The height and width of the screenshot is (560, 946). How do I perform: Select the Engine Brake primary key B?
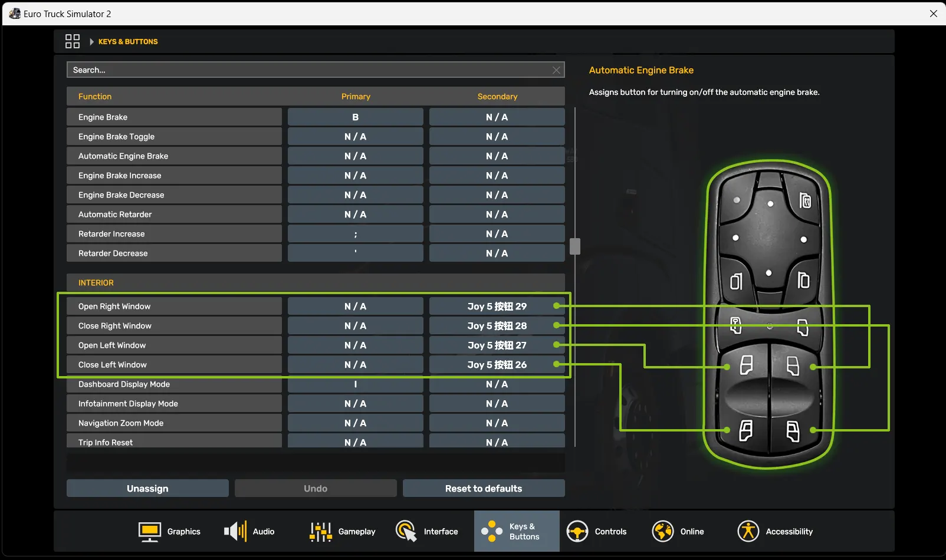pyautogui.click(x=356, y=117)
